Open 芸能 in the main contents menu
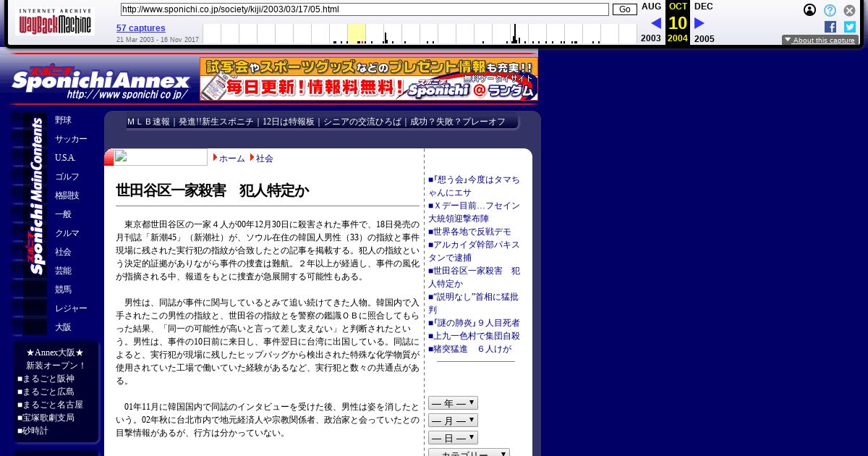The image size is (868, 456). pos(63,271)
